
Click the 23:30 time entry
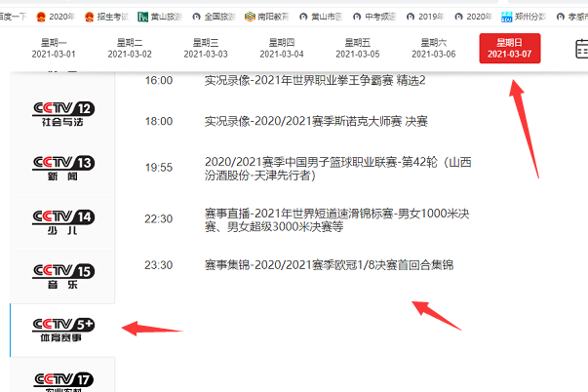pyautogui.click(x=159, y=265)
